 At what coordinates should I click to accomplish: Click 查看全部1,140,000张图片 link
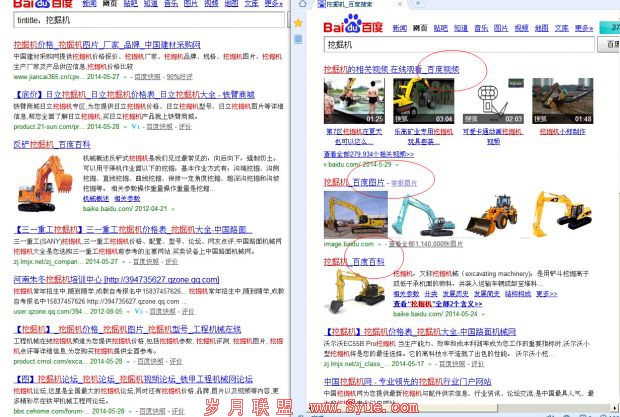(x=426, y=244)
